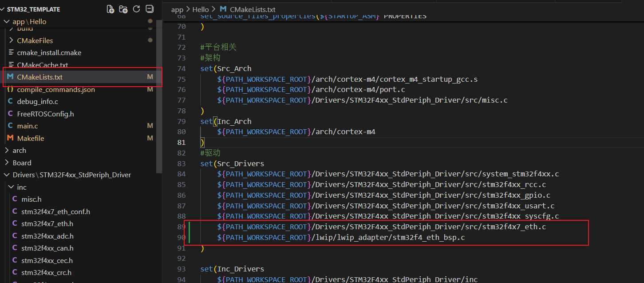Expand the Board folder

[x=22, y=163]
